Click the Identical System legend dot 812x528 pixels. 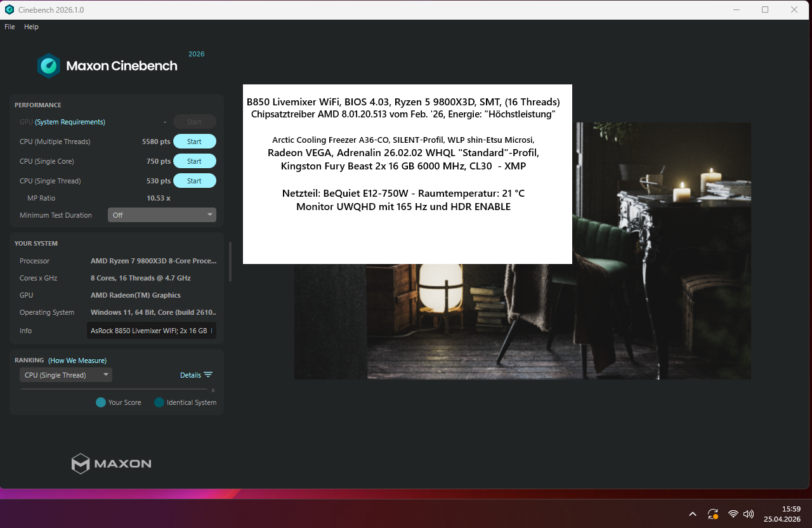tap(159, 402)
